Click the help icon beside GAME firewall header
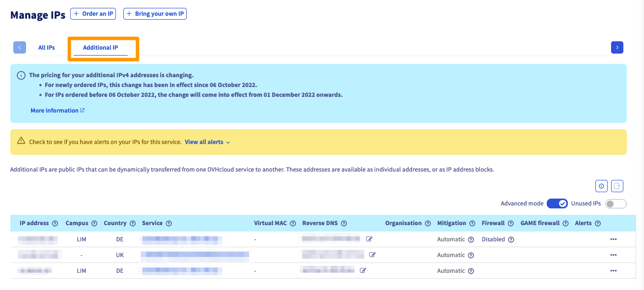This screenshot has height=290, width=644. (565, 223)
